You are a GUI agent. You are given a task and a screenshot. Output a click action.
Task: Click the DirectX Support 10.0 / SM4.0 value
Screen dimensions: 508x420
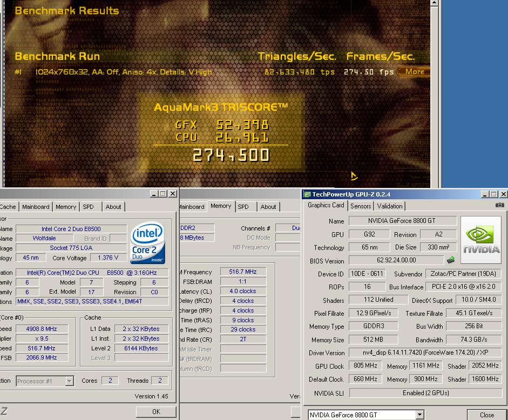tap(478, 300)
